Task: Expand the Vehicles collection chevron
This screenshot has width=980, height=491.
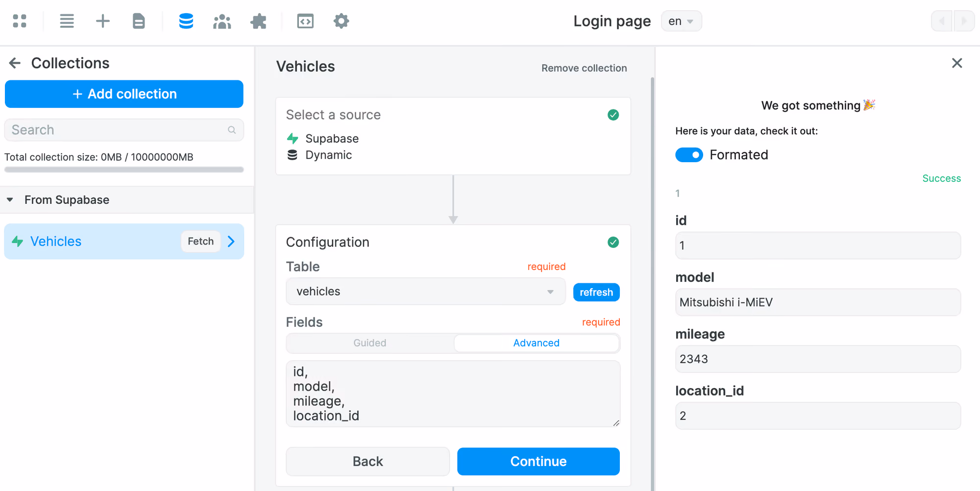Action: tap(231, 241)
